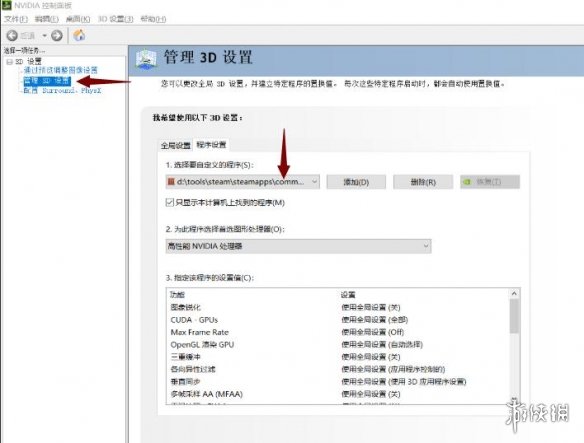Open the 高性能 NVIDIA 处理器 dropdown
584x443 pixels.
298,246
